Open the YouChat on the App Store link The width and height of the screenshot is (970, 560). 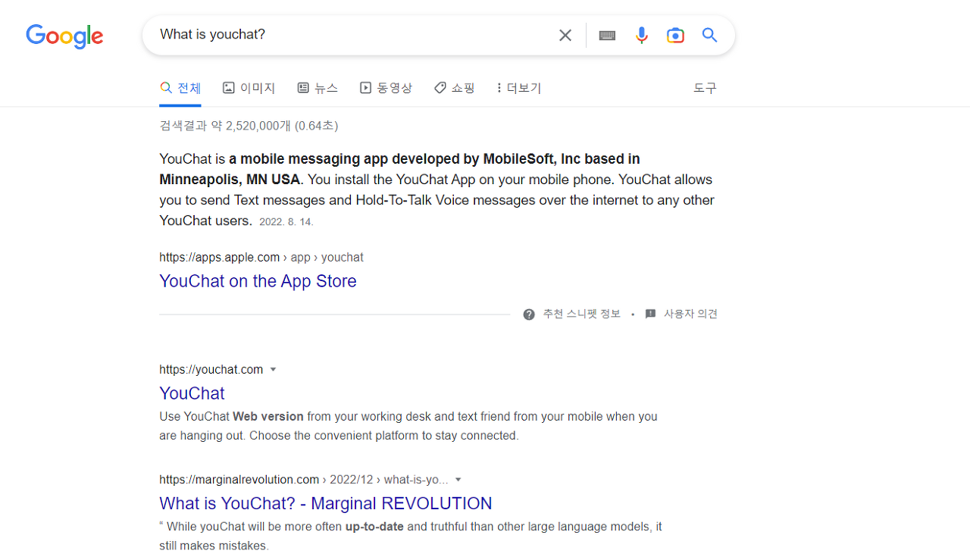coord(258,281)
